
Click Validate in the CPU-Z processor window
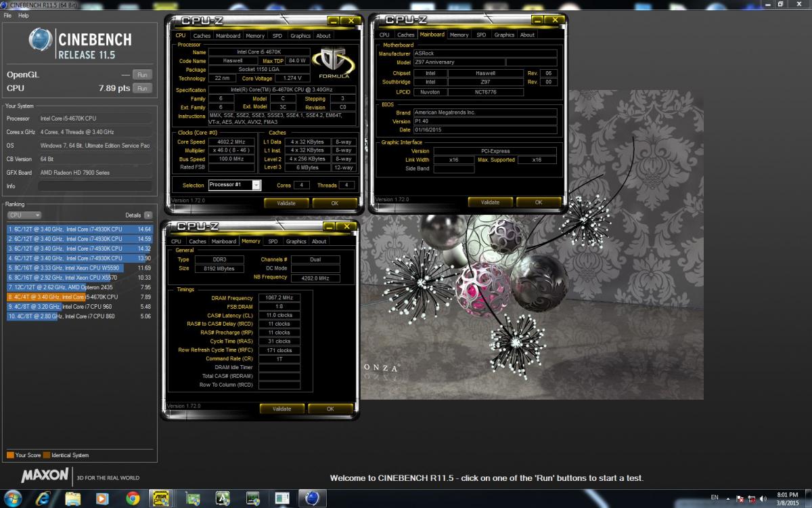tap(286, 203)
